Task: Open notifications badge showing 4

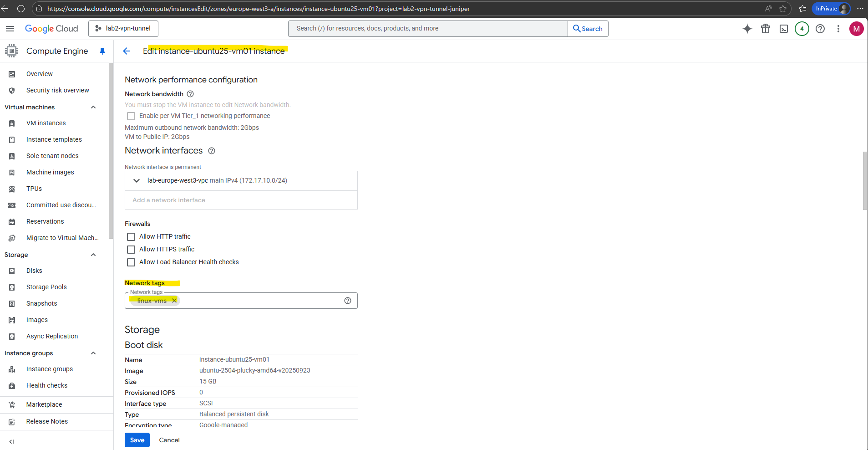Action: click(x=802, y=29)
